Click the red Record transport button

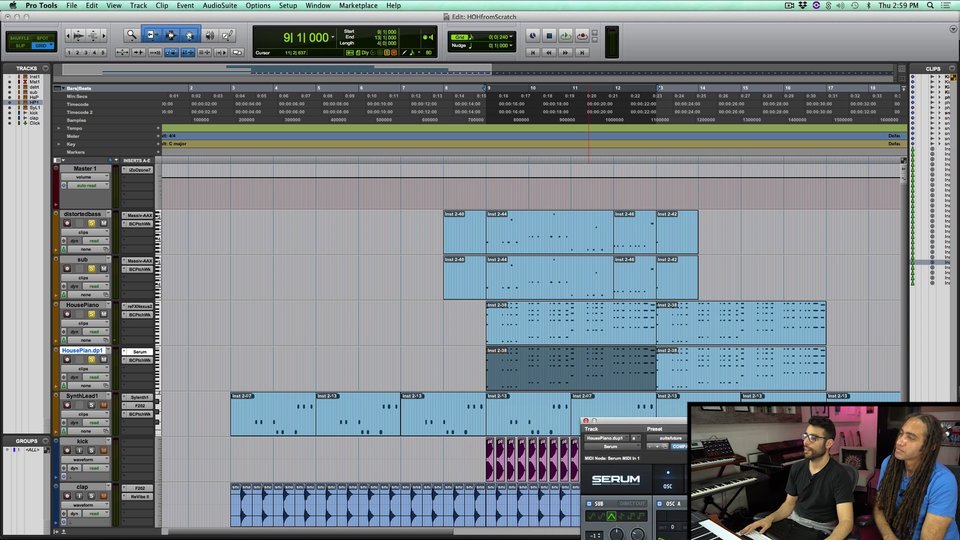582,36
